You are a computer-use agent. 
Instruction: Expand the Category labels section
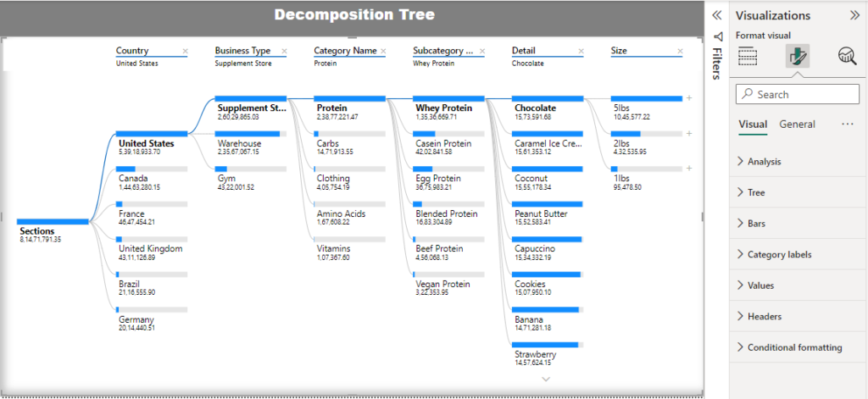click(x=779, y=254)
